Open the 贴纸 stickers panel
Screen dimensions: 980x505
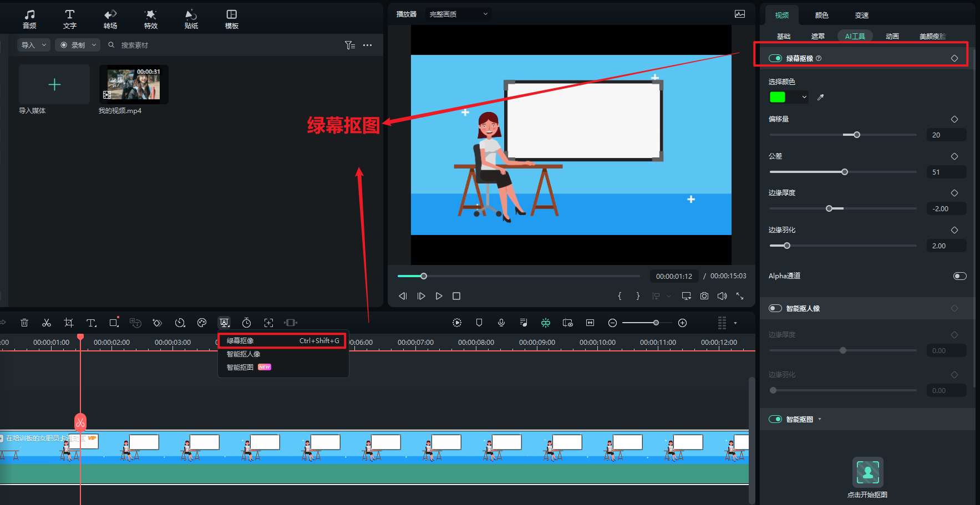point(191,19)
